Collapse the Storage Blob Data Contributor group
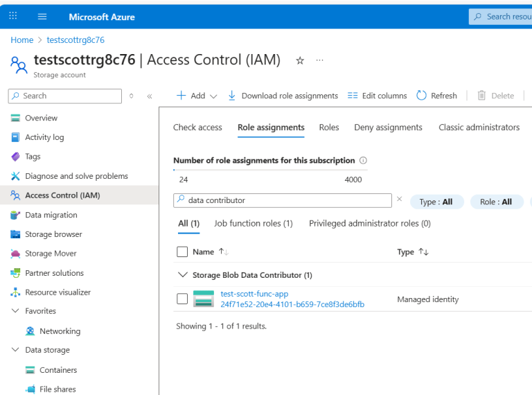This screenshot has height=395, width=532. click(x=183, y=274)
